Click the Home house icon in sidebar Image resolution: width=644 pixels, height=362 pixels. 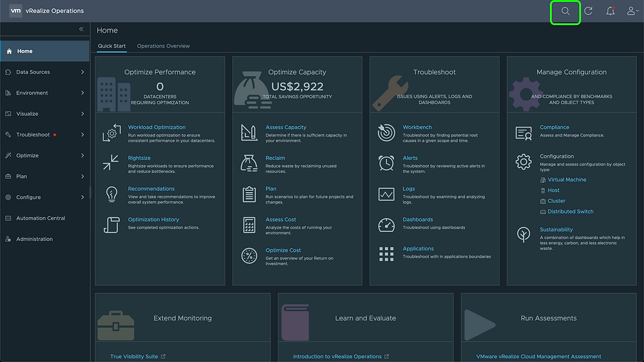tap(9, 52)
